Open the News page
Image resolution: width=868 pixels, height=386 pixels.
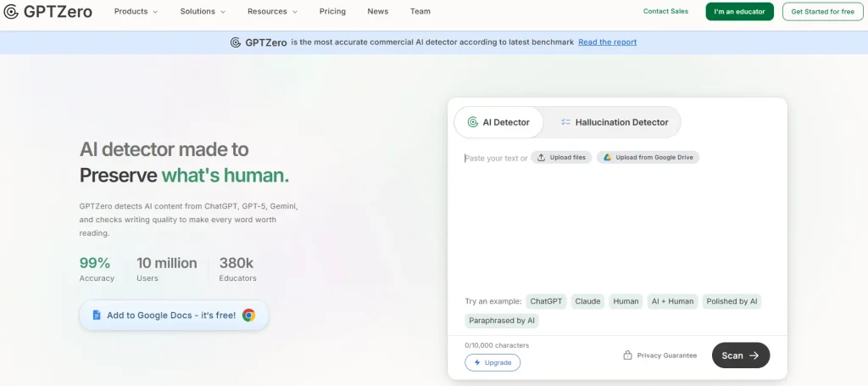pyautogui.click(x=377, y=11)
